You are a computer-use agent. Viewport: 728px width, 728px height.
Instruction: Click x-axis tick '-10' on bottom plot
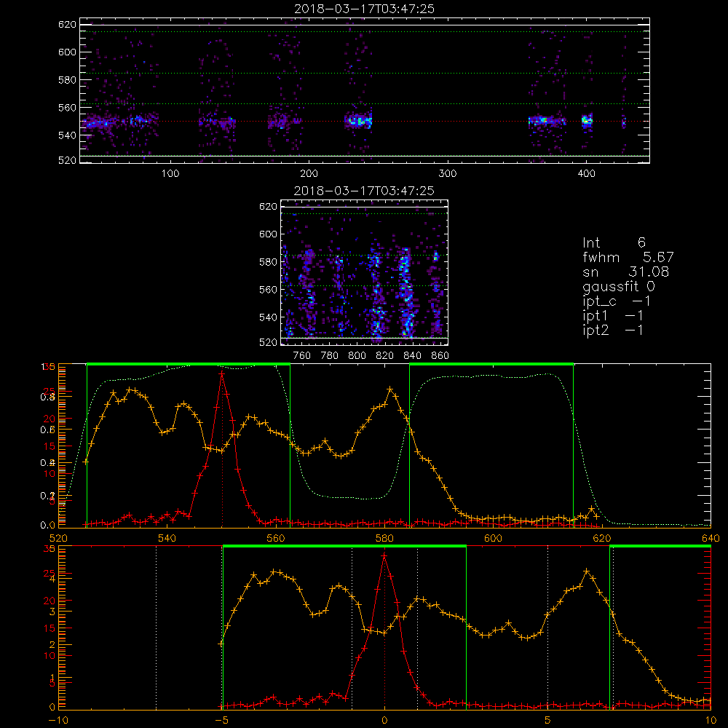pyautogui.click(x=58, y=721)
